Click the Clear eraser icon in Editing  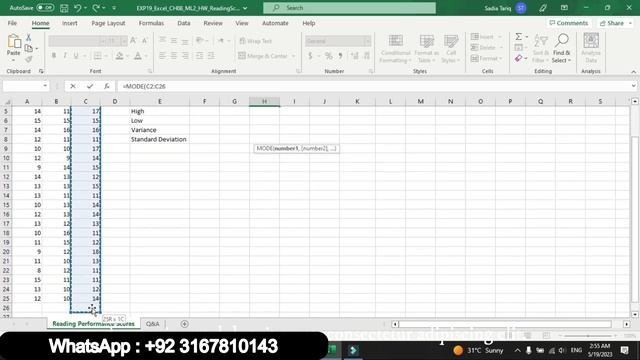coord(518,58)
